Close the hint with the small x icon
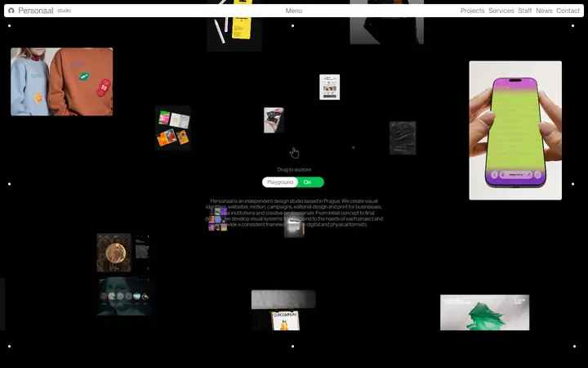The height and width of the screenshot is (368, 588). [354, 147]
